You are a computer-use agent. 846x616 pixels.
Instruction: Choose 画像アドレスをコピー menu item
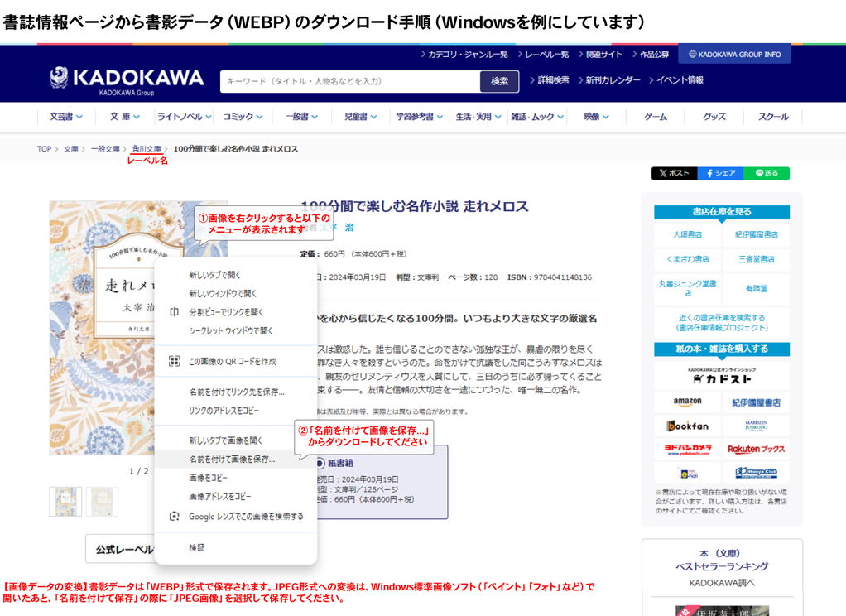click(236, 496)
